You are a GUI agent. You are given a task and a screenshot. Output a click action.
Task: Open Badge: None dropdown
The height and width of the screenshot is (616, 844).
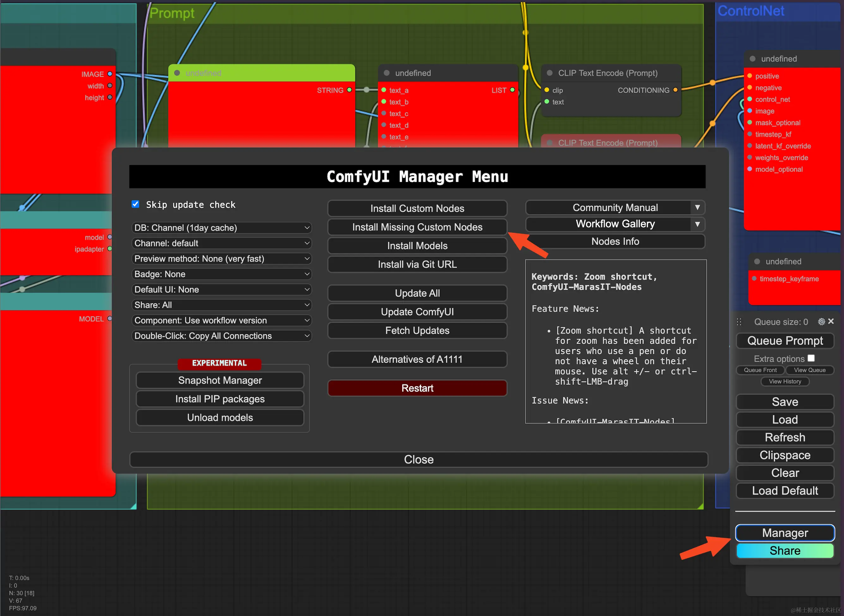click(x=222, y=274)
